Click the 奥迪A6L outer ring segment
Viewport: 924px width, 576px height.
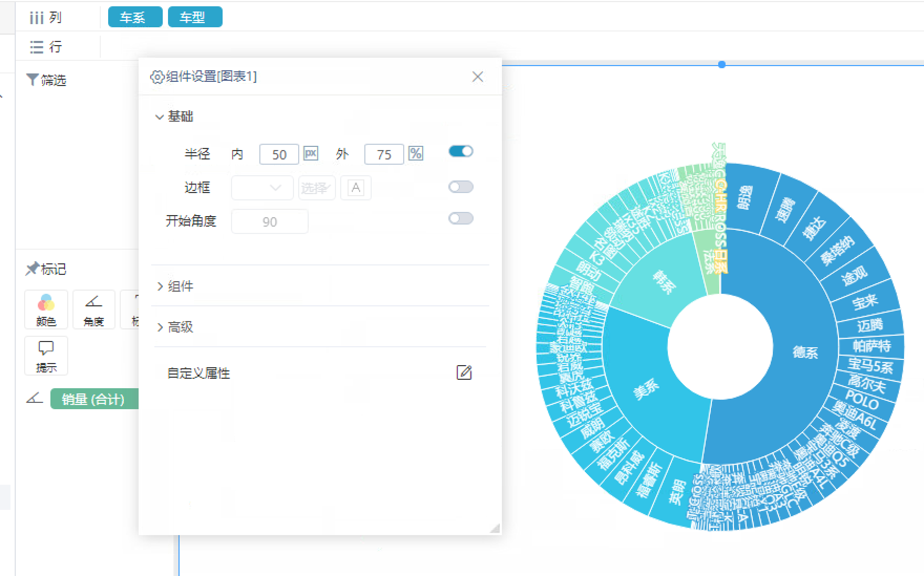point(854,416)
